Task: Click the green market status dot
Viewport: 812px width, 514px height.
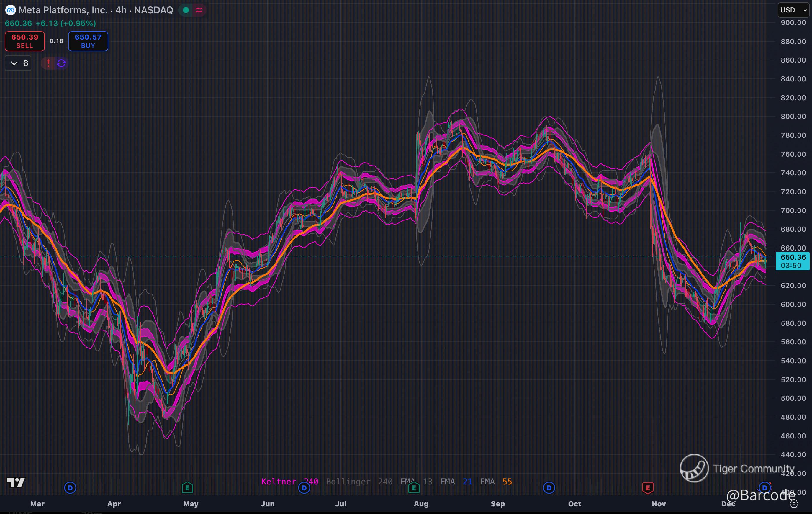Action: (186, 10)
